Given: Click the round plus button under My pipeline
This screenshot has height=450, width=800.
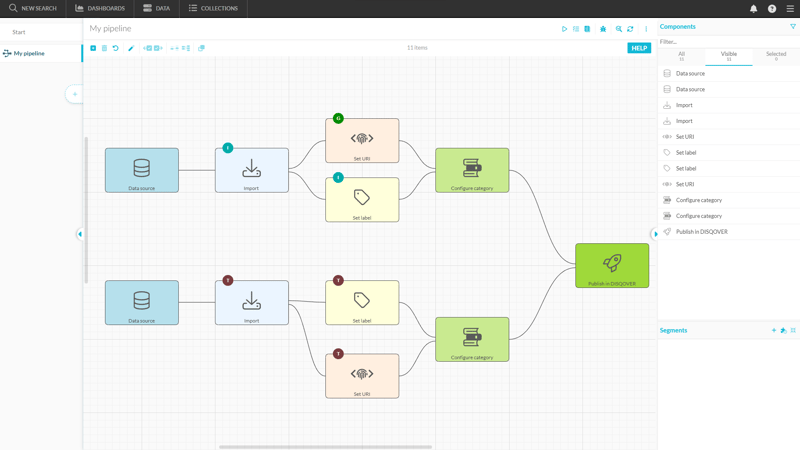Looking at the screenshot, I should (74, 94).
